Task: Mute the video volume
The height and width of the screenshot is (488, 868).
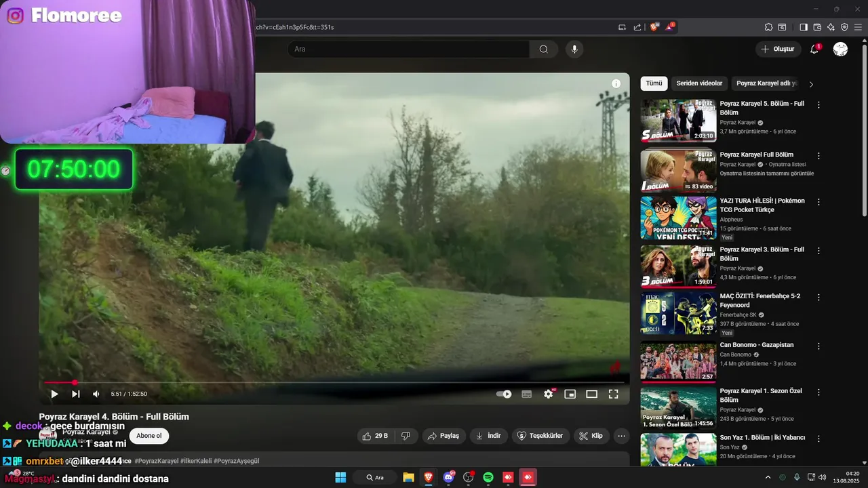Action: tap(96, 394)
